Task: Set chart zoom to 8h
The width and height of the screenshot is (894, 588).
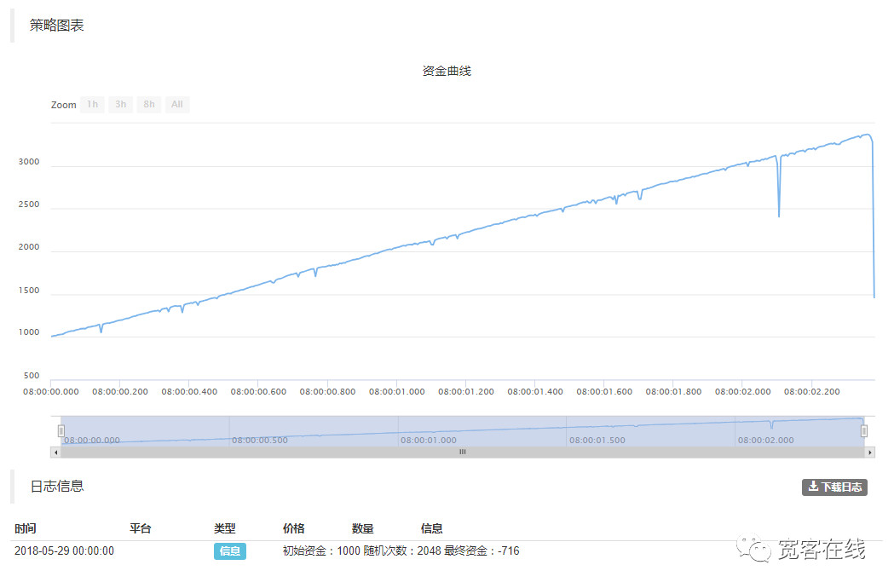Action: 149,105
